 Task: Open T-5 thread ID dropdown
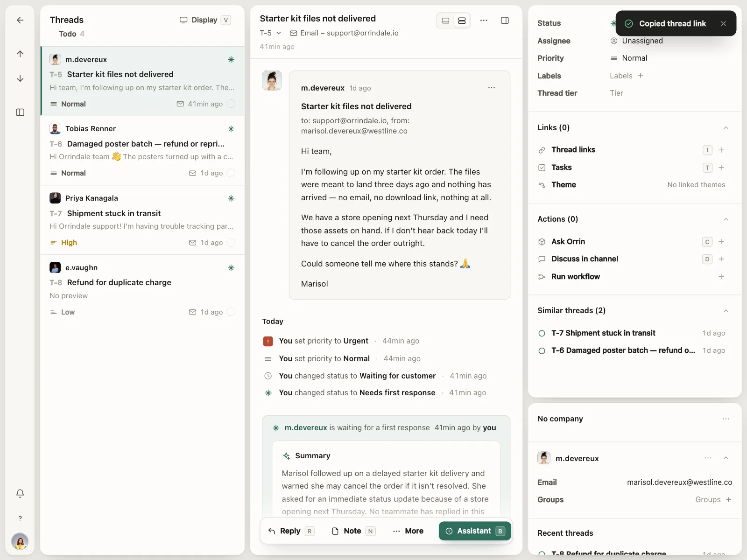click(271, 33)
